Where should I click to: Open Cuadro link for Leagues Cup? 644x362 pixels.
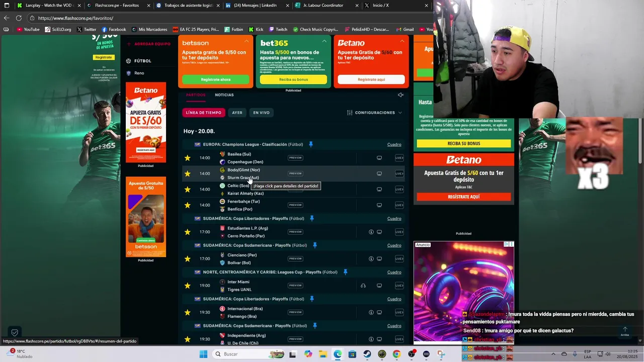tap(394, 272)
